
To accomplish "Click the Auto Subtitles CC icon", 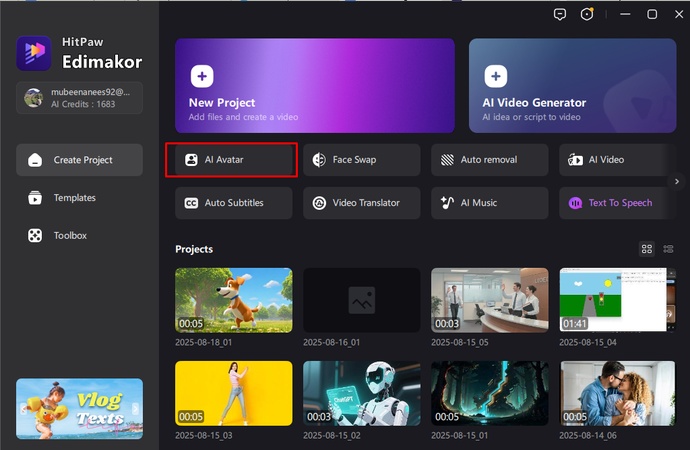I will pyautogui.click(x=191, y=203).
